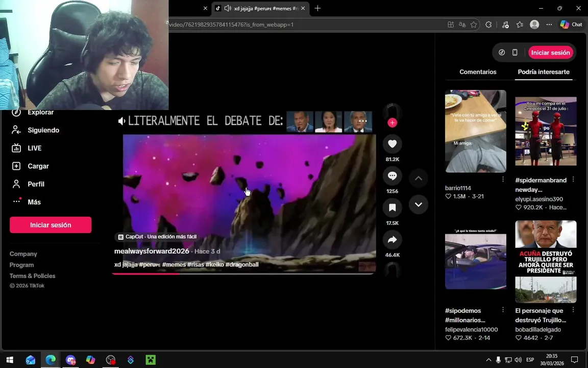588x368 pixels.
Task: Open options for #sipodemos video card
Action: click(x=503, y=310)
